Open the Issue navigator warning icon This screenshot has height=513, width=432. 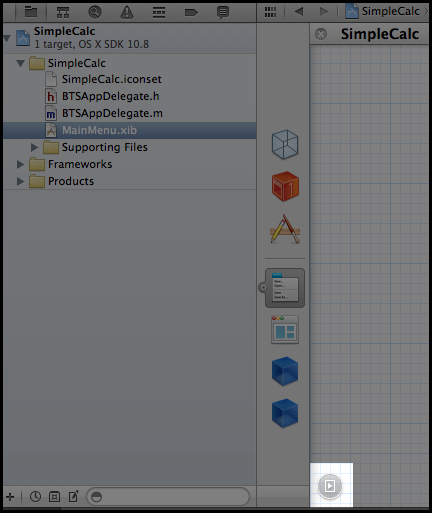pyautogui.click(x=127, y=12)
